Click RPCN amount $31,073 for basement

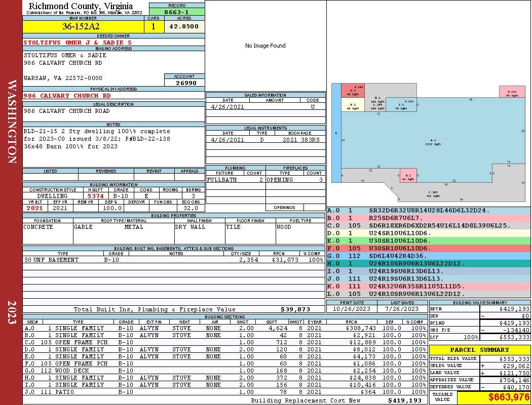[x=285, y=260]
